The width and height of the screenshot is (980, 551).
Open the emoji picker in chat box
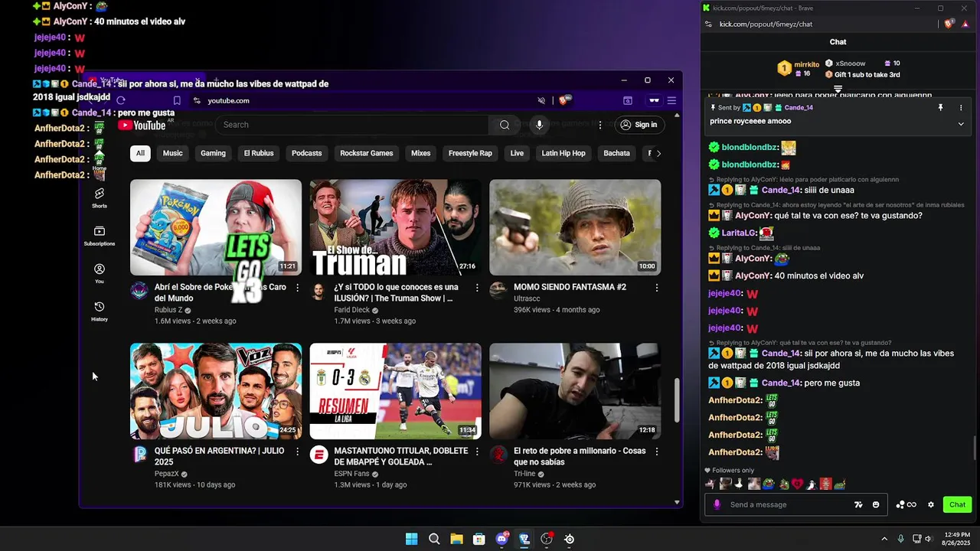[x=876, y=504]
